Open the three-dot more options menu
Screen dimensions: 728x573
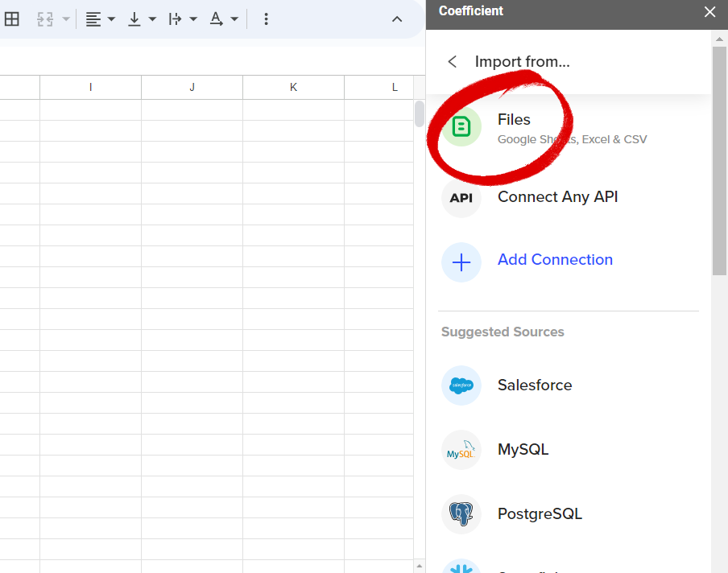(266, 19)
